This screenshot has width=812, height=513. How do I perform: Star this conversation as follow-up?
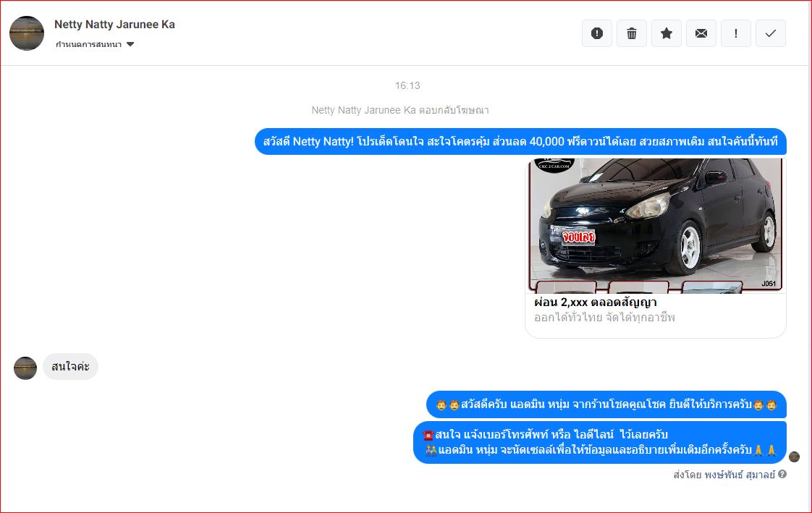pyautogui.click(x=667, y=33)
